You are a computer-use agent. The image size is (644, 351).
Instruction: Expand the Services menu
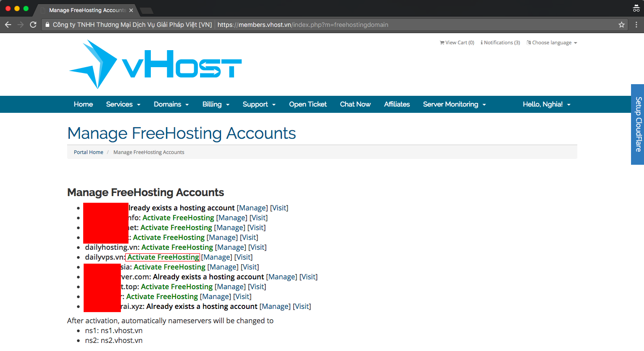[123, 104]
